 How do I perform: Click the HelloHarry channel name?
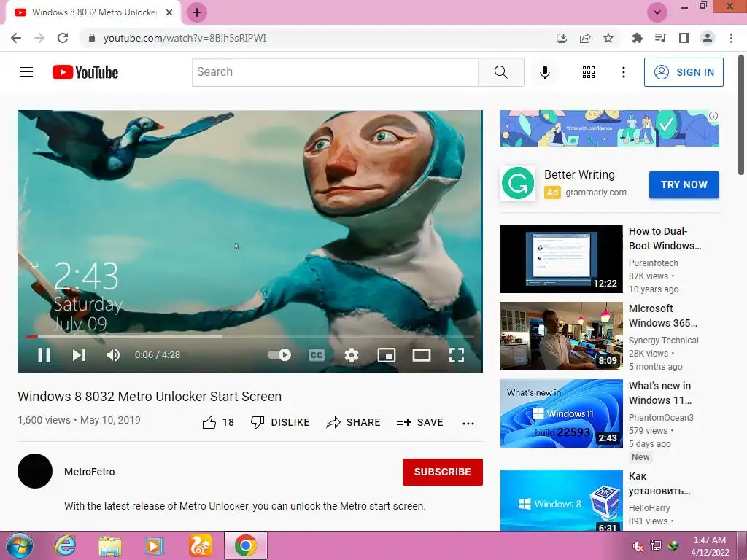(x=649, y=507)
